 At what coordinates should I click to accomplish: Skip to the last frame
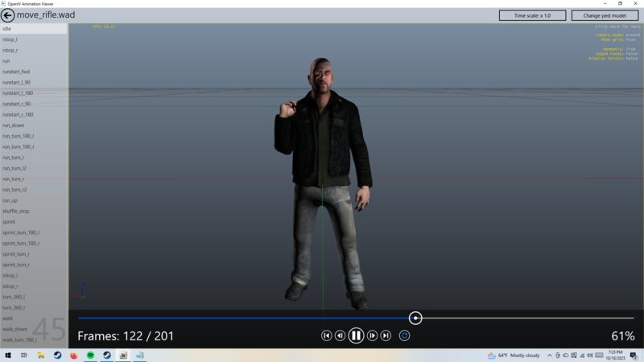coord(386,335)
